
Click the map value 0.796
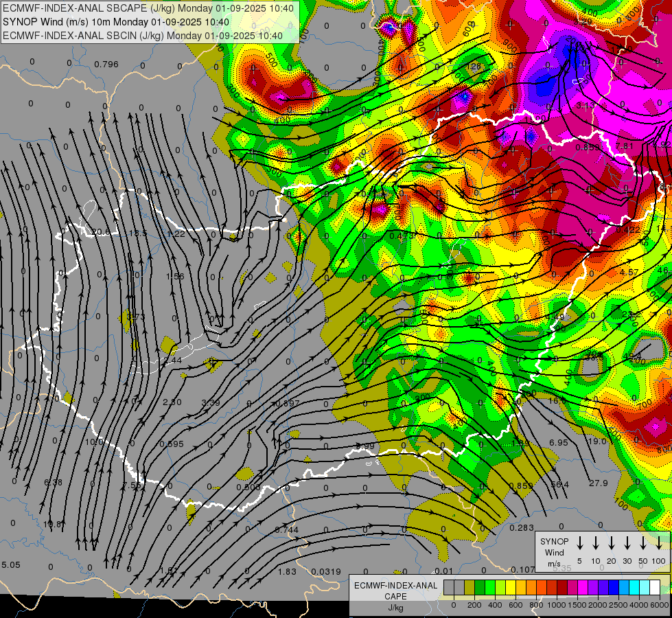[106, 65]
